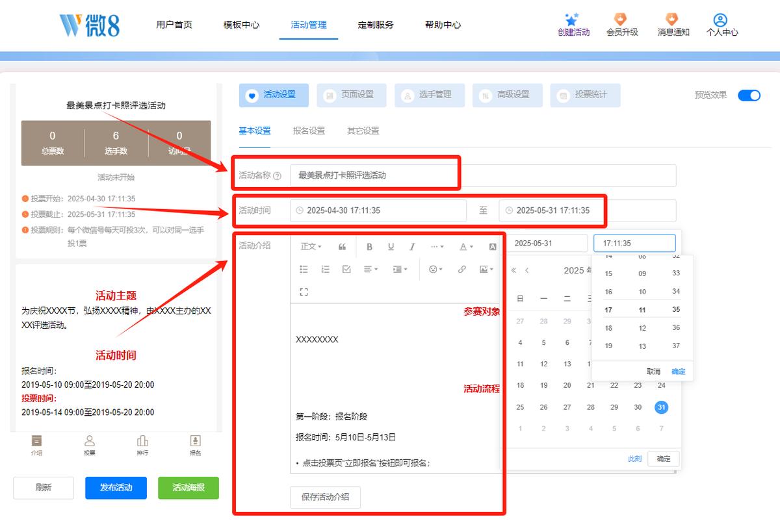Apply underline formatting in the editor

coord(391,247)
